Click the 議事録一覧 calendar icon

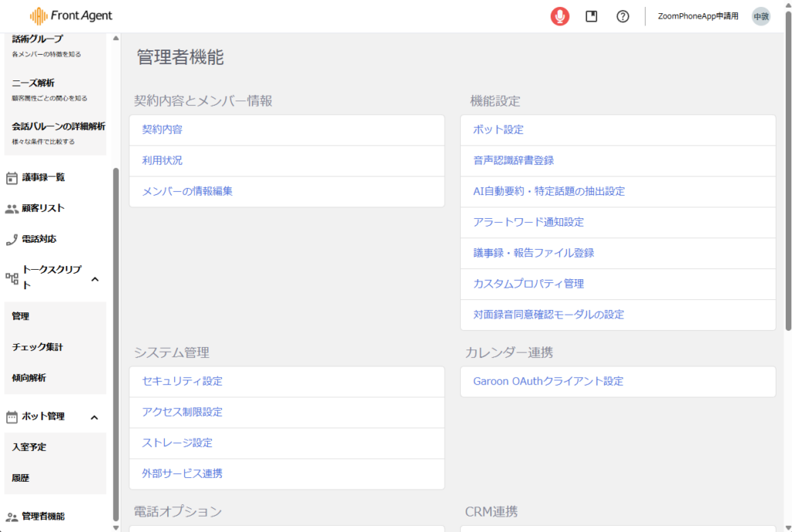pos(12,178)
